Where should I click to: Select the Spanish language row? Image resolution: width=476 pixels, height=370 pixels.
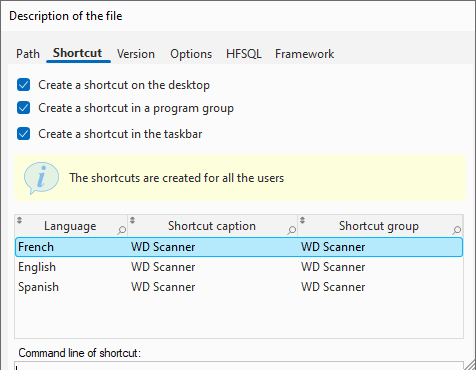click(x=239, y=287)
